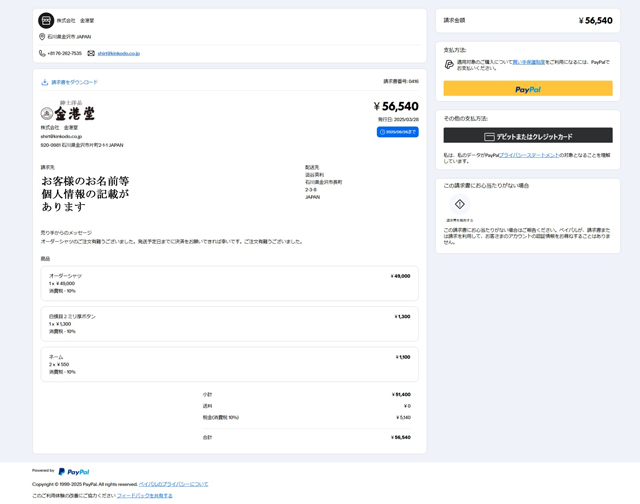Click the location pin icon
This screenshot has width=640, height=504.
[x=42, y=37]
